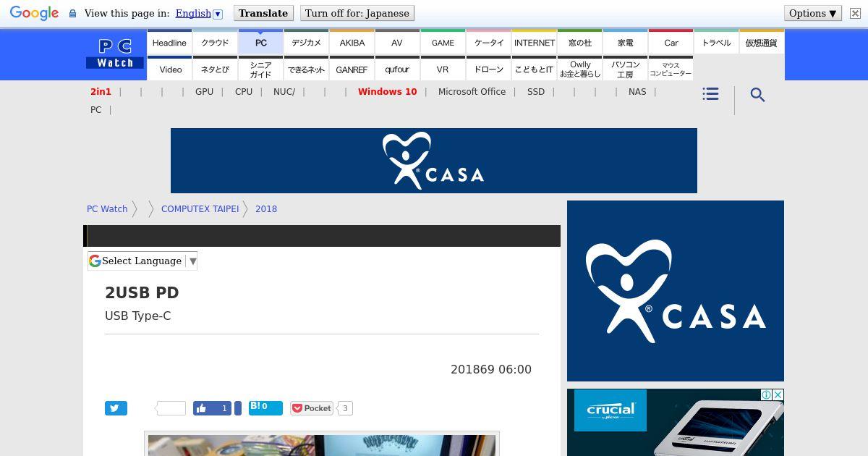Click the GPU topic link
The height and width of the screenshot is (456, 868).
click(x=204, y=92)
